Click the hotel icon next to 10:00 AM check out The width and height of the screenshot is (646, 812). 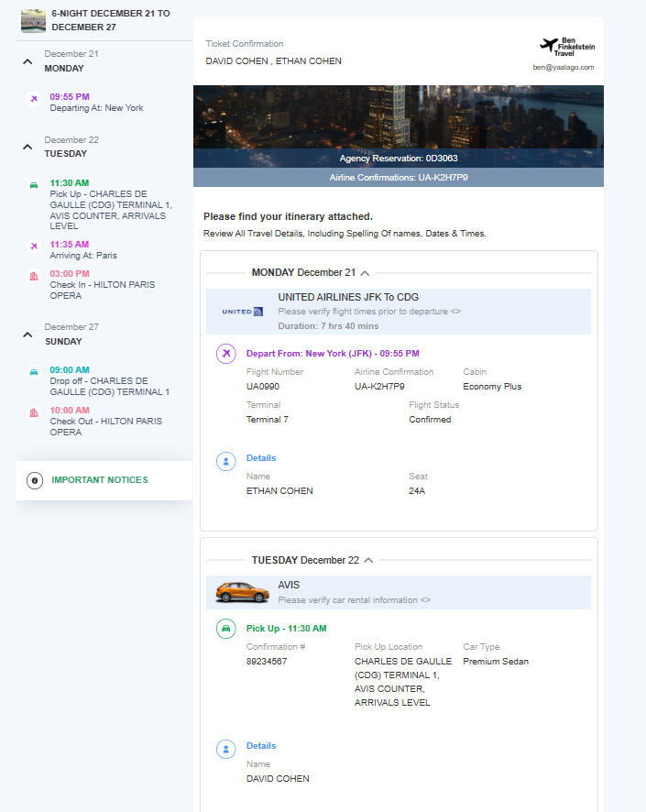34,412
